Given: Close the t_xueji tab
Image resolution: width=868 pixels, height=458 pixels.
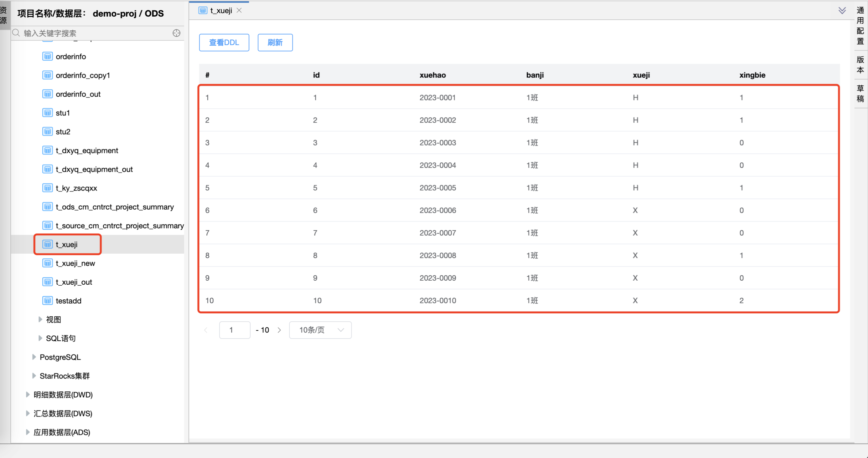Looking at the screenshot, I should (x=239, y=10).
